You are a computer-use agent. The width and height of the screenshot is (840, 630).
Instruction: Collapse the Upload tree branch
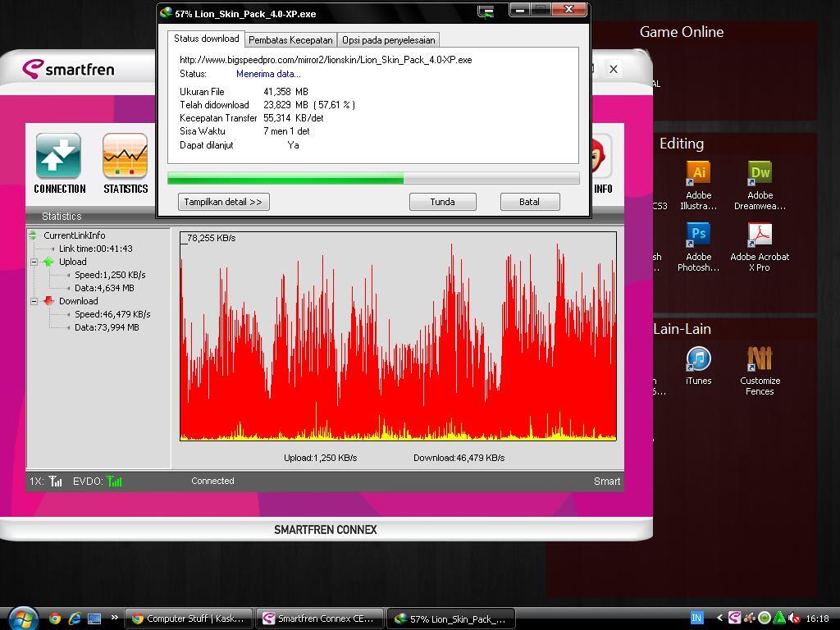pyautogui.click(x=34, y=262)
